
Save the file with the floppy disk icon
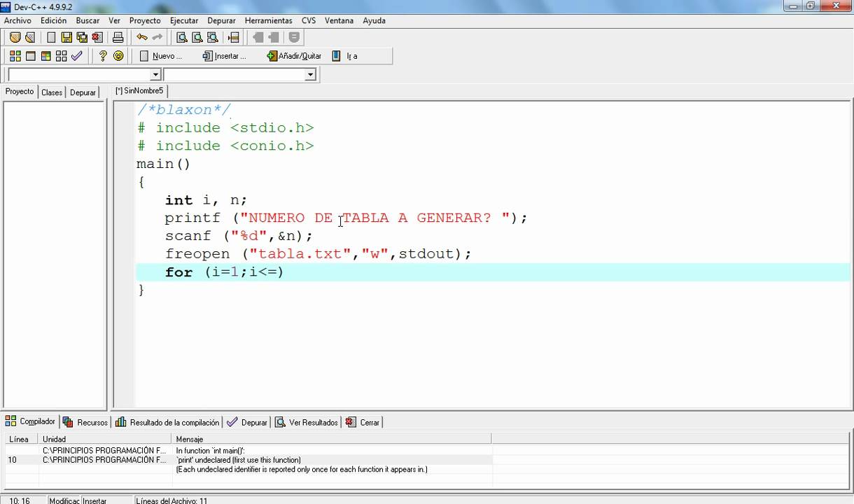pyautogui.click(x=66, y=37)
